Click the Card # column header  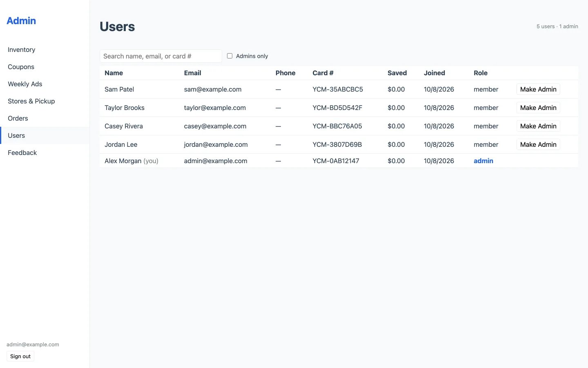coord(323,73)
